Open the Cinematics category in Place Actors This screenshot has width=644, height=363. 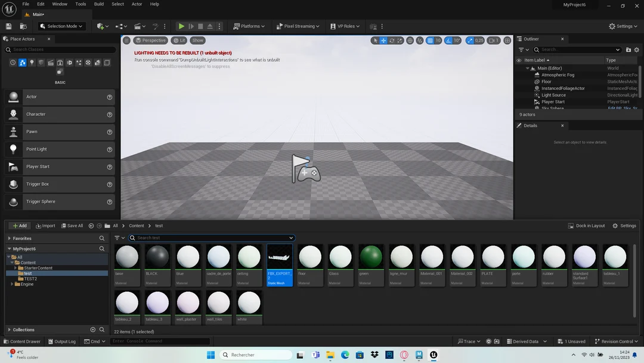[50, 63]
